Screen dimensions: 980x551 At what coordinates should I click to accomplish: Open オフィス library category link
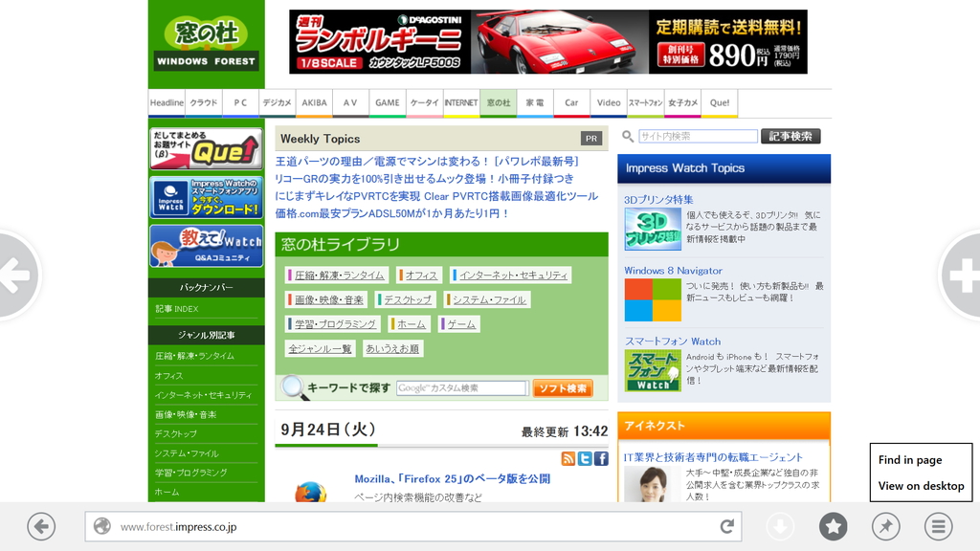[x=421, y=275]
